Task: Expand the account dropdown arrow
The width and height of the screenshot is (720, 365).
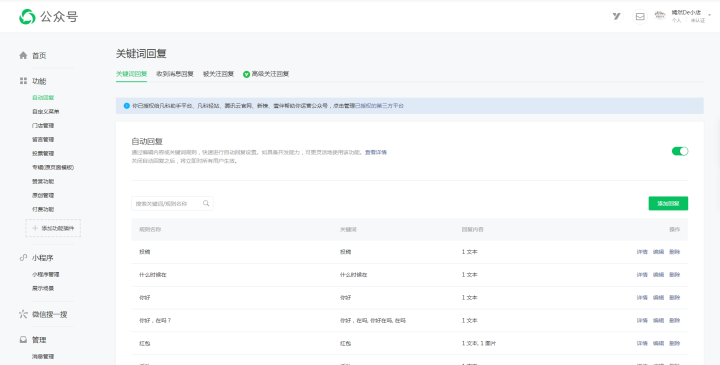Action: tap(710, 15)
